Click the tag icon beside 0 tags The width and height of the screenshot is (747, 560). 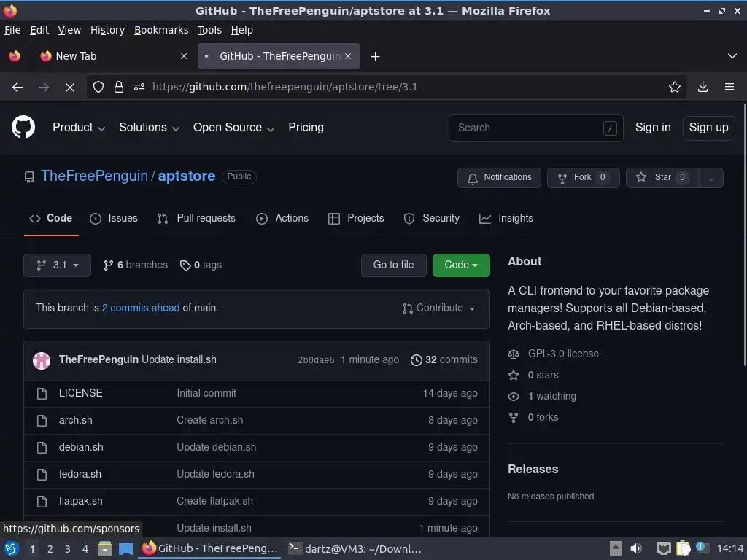pos(185,265)
